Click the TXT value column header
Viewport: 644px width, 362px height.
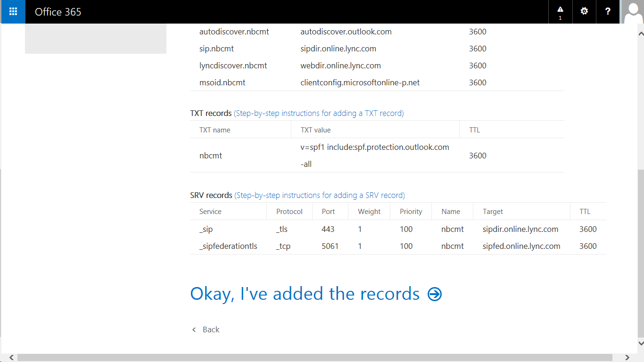pyautogui.click(x=315, y=130)
